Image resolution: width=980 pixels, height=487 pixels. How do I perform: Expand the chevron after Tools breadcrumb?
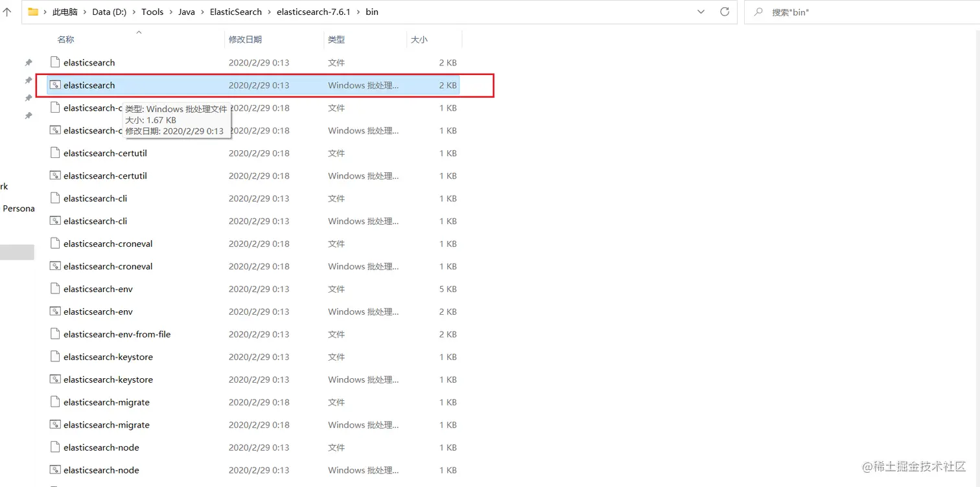click(x=171, y=12)
